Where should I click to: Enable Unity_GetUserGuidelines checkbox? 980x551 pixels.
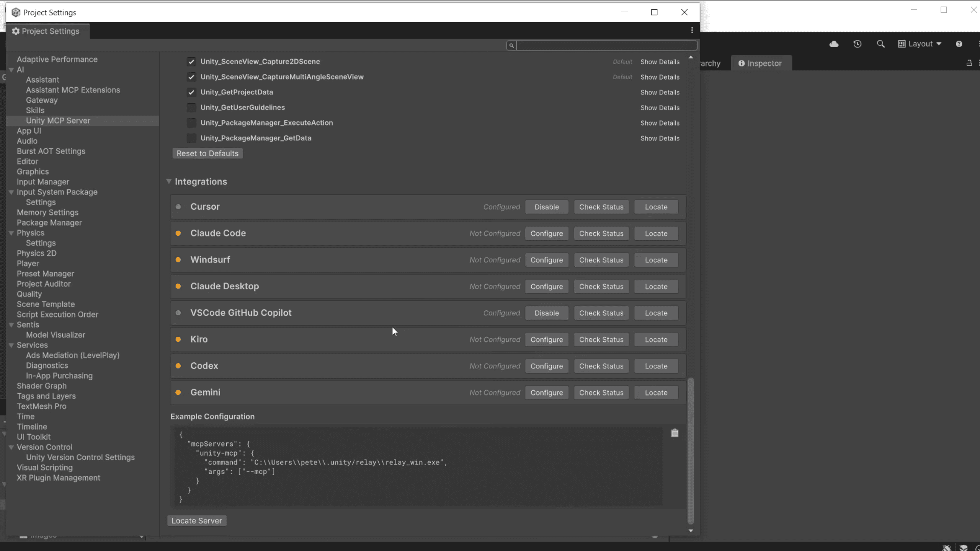(x=191, y=108)
